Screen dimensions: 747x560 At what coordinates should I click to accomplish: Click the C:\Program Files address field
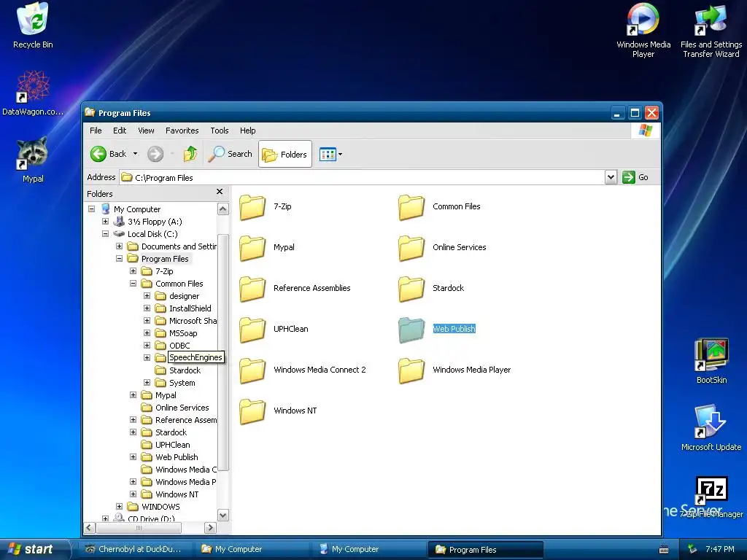pyautogui.click(x=362, y=178)
